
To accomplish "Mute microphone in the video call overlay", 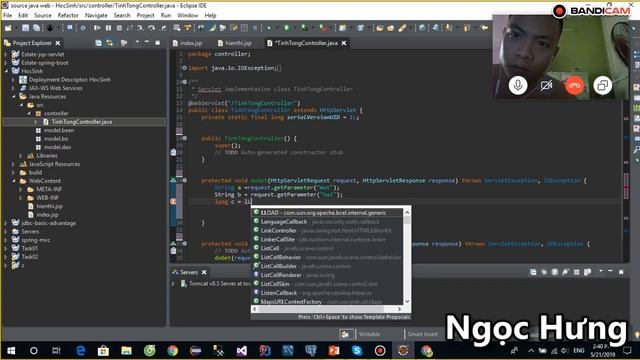I will 518,85.
